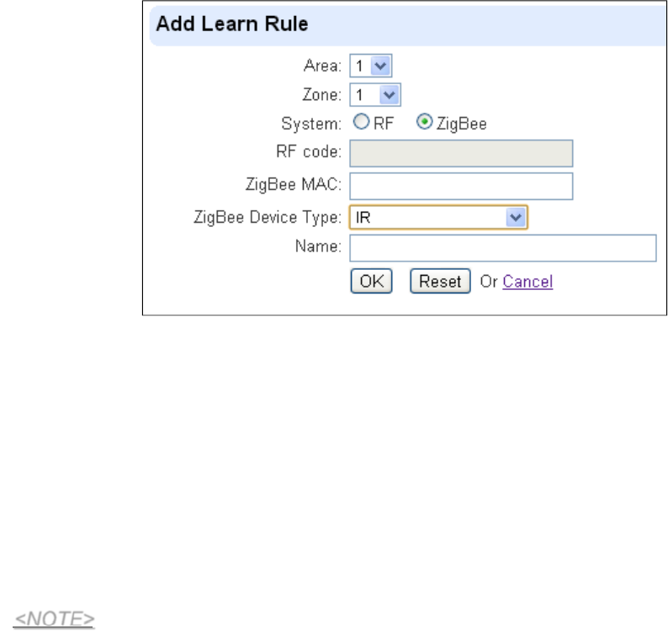Image resolution: width=668 pixels, height=644 pixels.
Task: Click the RF code label
Action: click(309, 151)
